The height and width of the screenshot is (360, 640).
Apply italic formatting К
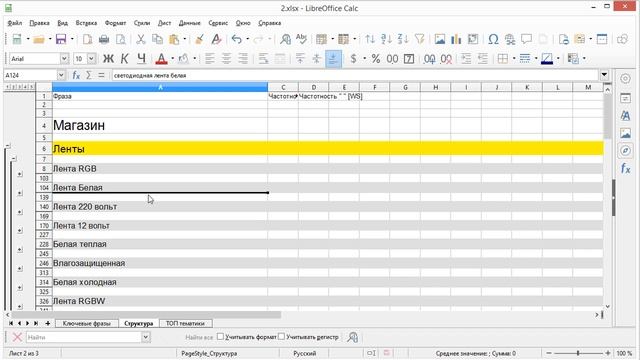124,59
